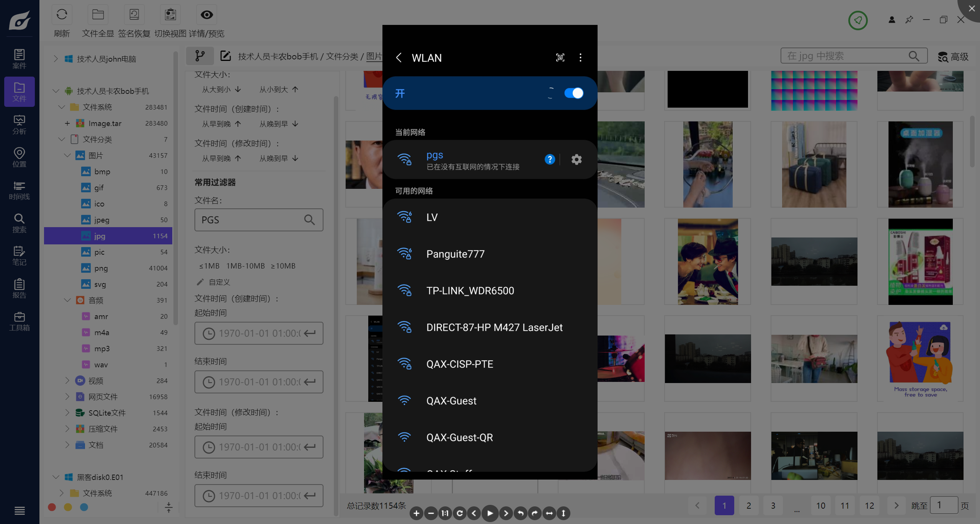Click the Refresh (刷新) toolbar icon
The height and width of the screenshot is (524, 980).
pyautogui.click(x=62, y=15)
